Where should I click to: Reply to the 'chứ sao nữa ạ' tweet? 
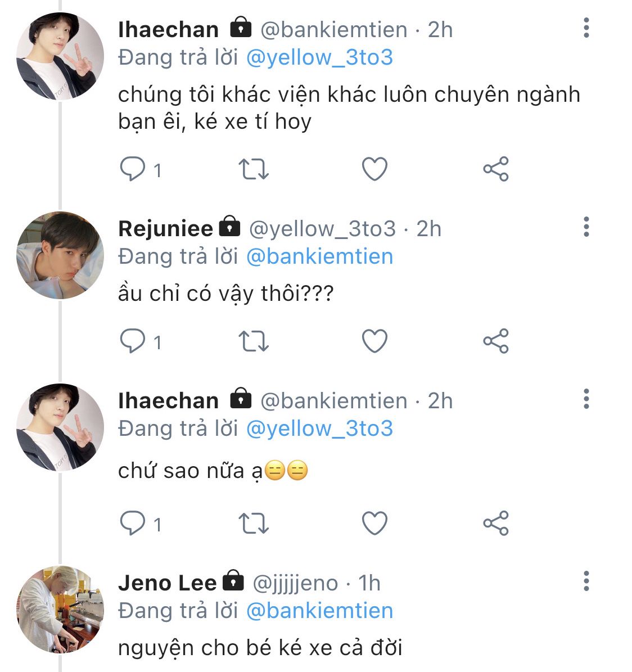click(133, 524)
